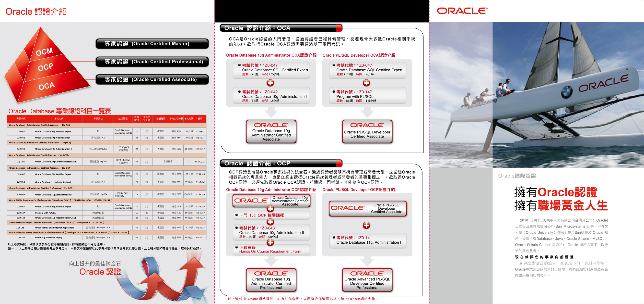Click the '考試代碼' table header
This screenshot has width=644, height=304.
[21, 119]
